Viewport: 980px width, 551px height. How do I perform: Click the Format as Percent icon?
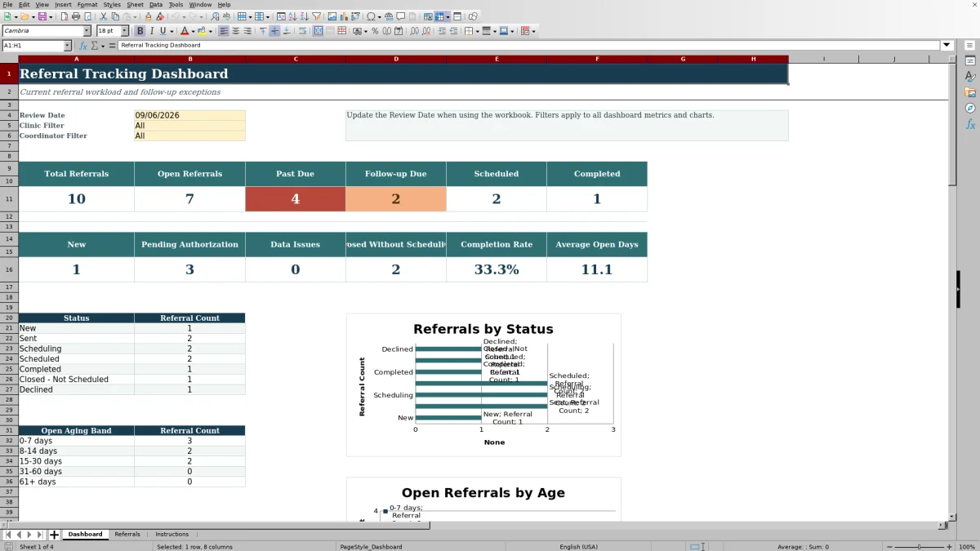tap(375, 31)
